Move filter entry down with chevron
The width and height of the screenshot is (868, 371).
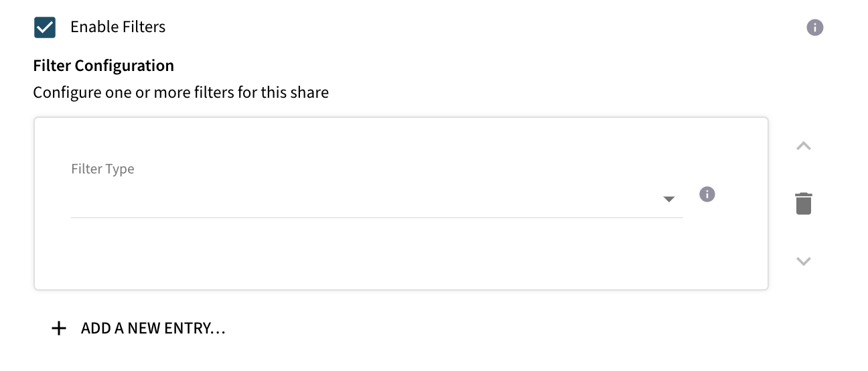(x=804, y=261)
